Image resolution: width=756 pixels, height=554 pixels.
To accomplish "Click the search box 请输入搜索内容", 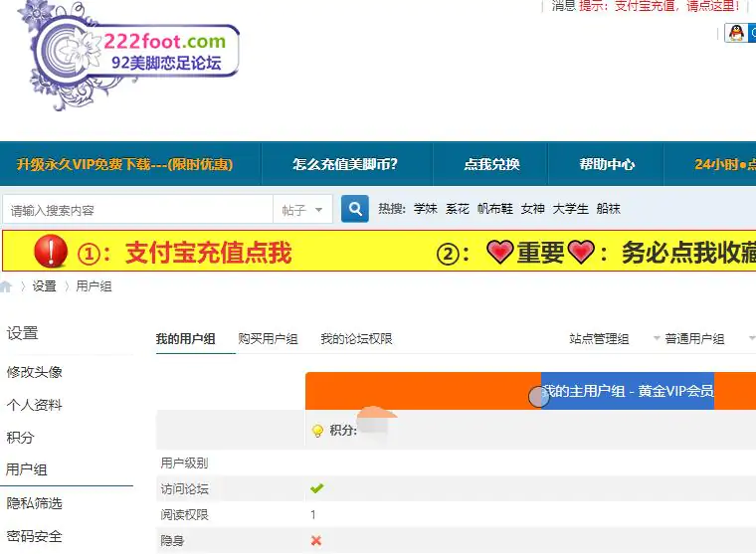I will [x=138, y=210].
